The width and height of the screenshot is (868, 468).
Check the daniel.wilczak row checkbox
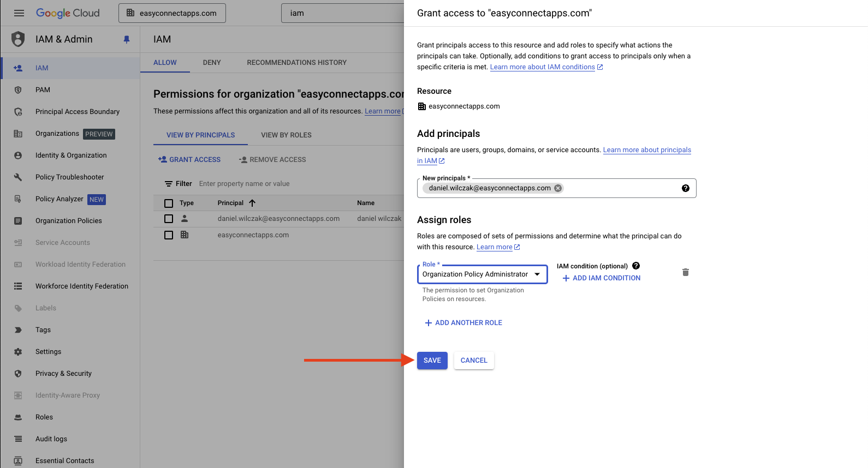[169, 219]
